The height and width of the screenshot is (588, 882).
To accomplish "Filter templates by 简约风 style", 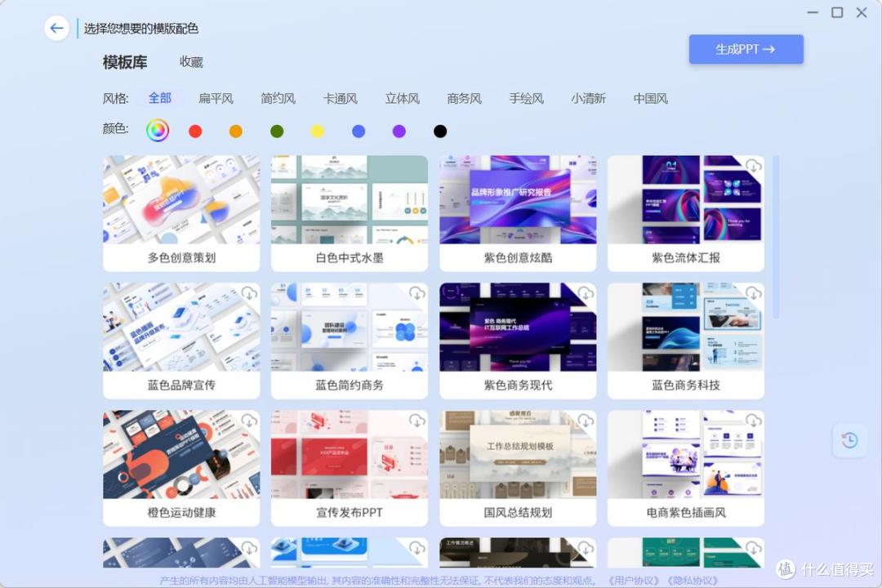I will 278,99.
